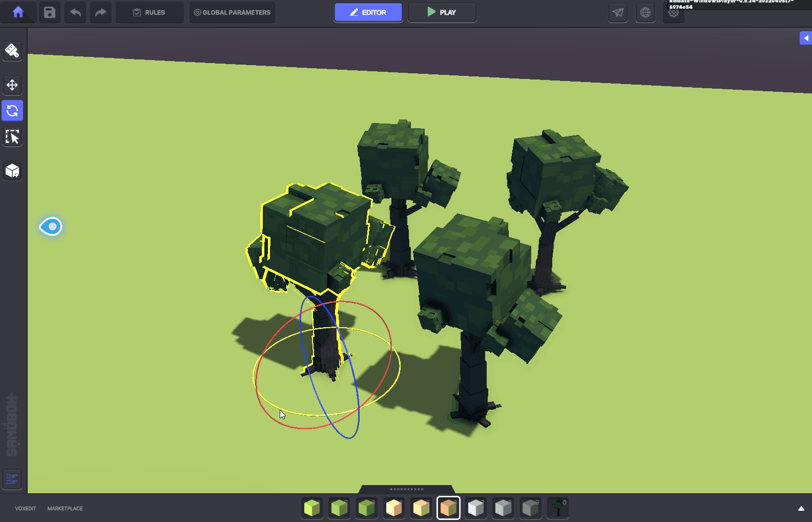Select the orange block in slot 6
Image resolution: width=812 pixels, height=522 pixels.
[x=448, y=508]
